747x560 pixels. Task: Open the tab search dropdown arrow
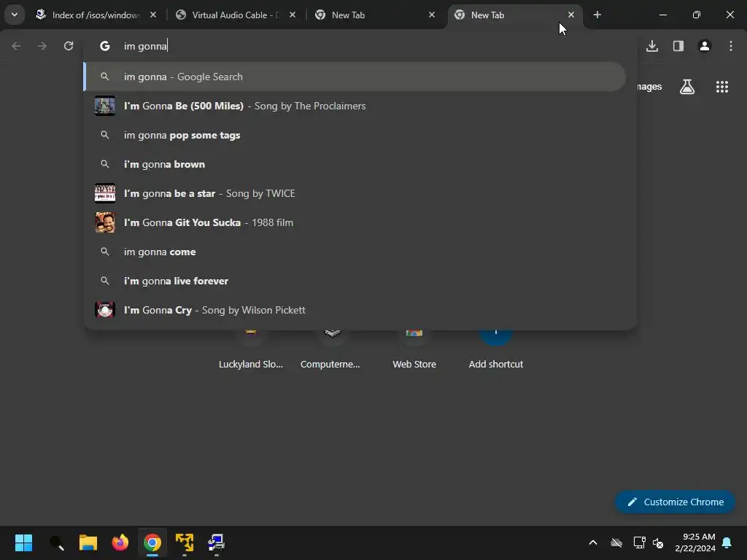coord(15,15)
